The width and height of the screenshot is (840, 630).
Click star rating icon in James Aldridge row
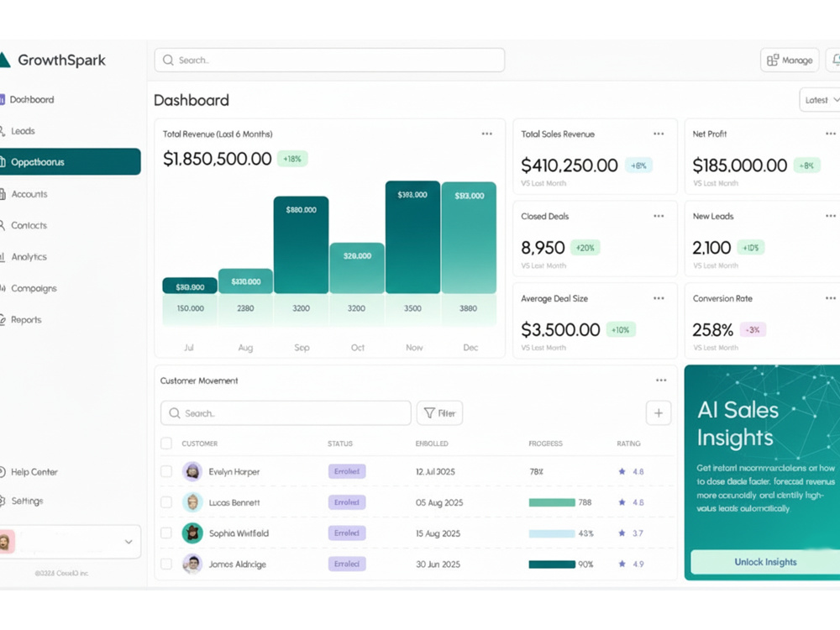point(622,564)
